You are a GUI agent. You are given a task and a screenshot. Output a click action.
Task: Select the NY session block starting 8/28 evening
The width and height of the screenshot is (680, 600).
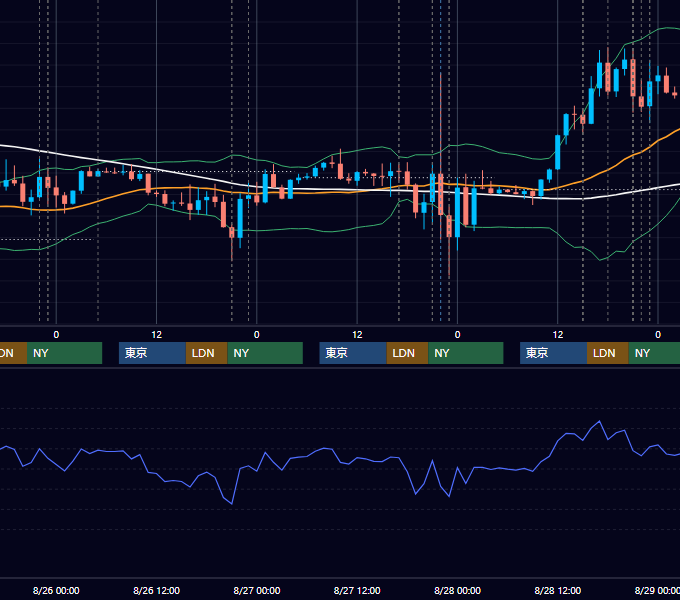(654, 353)
